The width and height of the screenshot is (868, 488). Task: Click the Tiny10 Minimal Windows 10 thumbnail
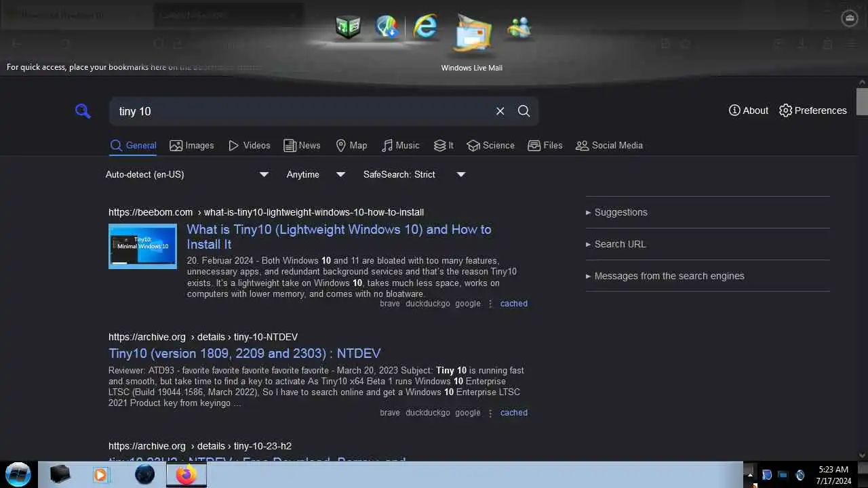click(x=142, y=246)
